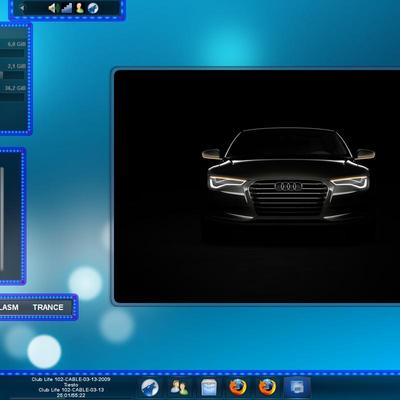Image resolution: width=400 pixels, height=400 pixels.
Task: Open the network signal bars tray icon
Action: point(67,8)
